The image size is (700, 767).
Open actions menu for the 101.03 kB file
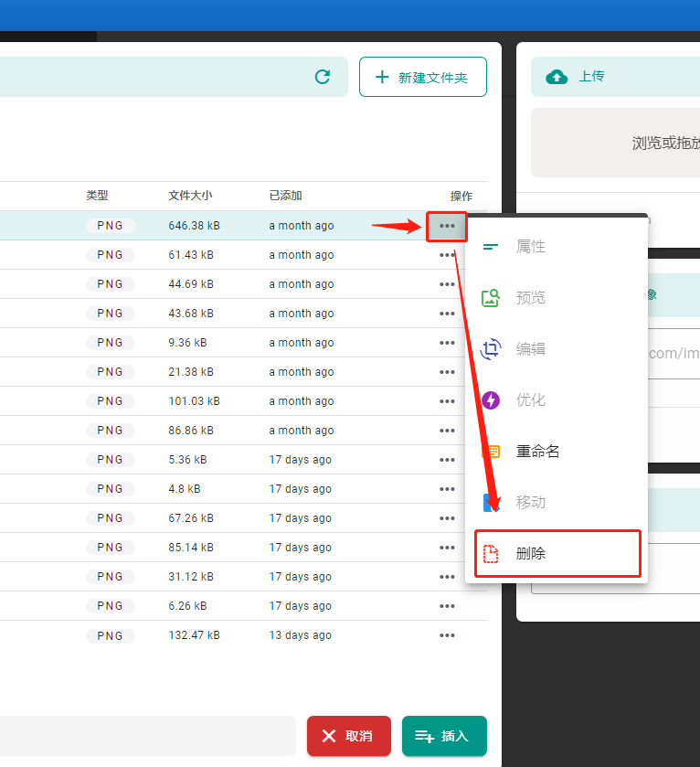447,401
